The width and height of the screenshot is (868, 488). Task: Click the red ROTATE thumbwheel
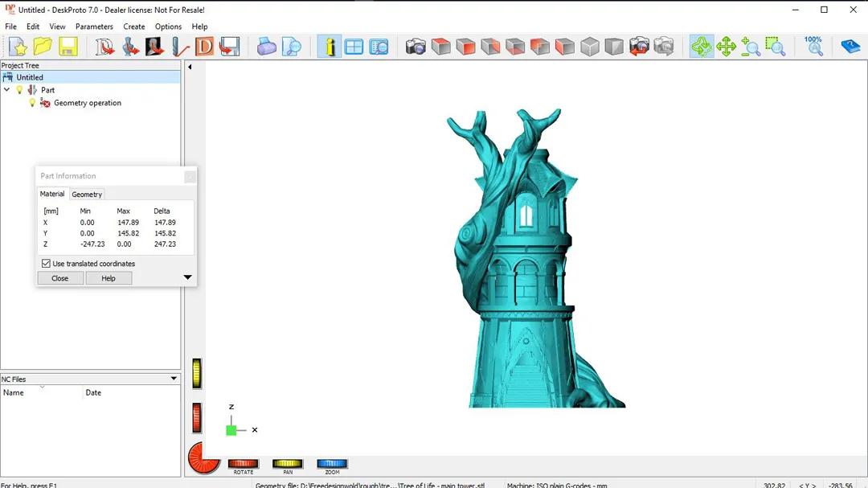[x=243, y=464]
